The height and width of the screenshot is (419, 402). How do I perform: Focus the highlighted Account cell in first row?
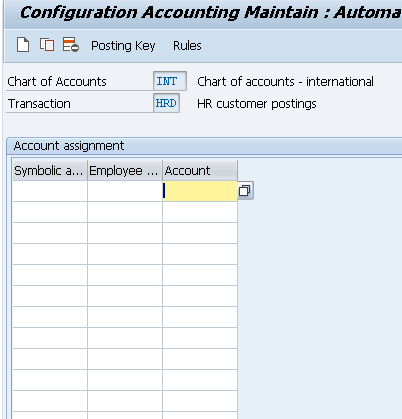point(200,191)
